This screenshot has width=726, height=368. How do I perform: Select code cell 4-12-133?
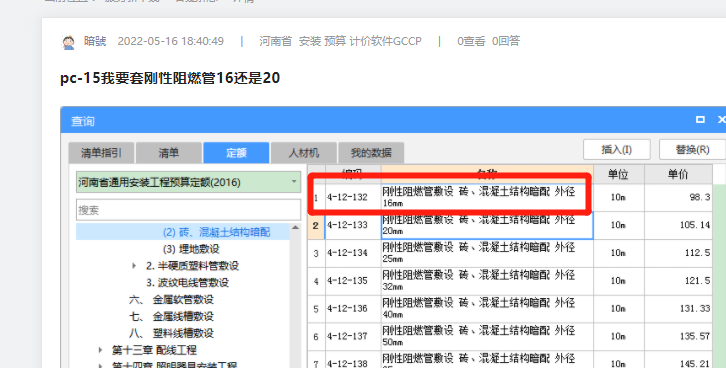353,225
